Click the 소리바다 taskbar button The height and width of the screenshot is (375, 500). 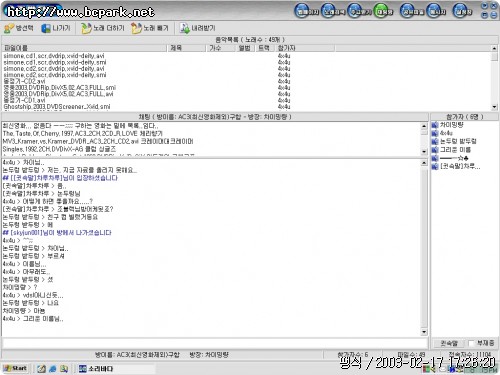point(116,369)
